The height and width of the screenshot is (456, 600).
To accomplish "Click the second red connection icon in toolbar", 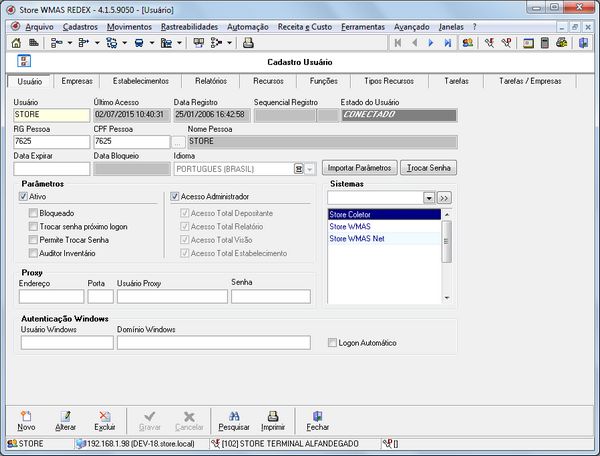I will click(x=507, y=43).
